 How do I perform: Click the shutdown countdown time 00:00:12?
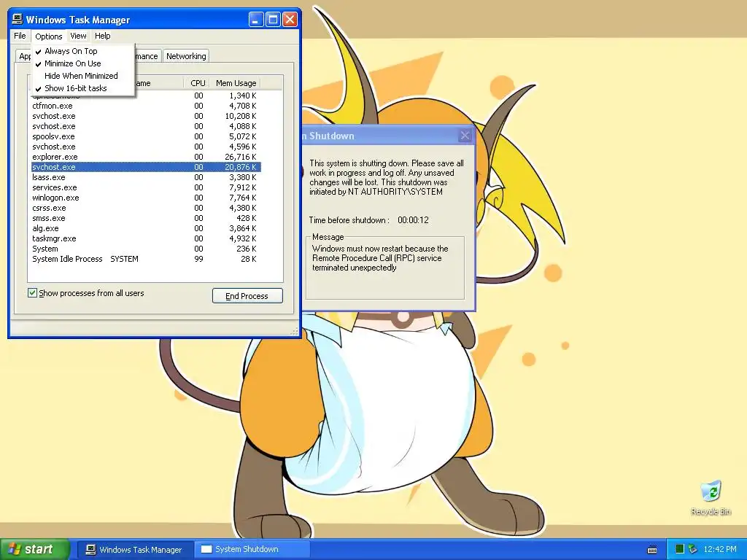(413, 220)
